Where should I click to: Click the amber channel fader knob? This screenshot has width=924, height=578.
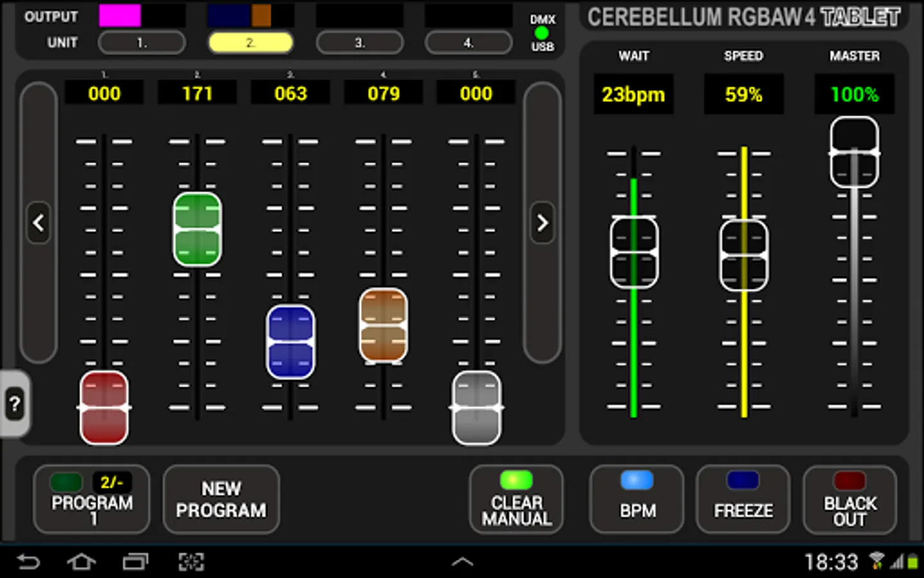point(383,326)
